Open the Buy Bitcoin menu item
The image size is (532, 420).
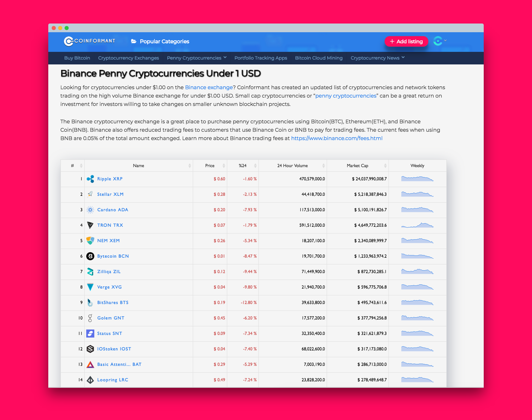pyautogui.click(x=77, y=58)
